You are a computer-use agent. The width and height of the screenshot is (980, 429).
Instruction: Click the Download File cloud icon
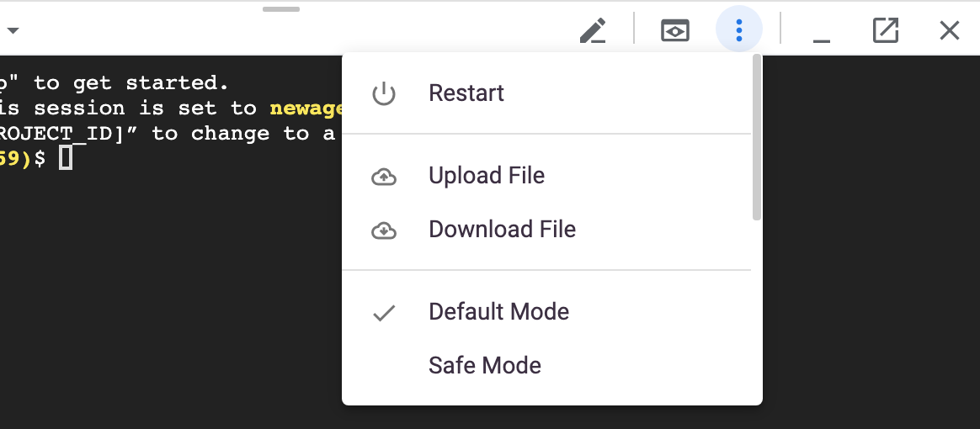coord(384,230)
